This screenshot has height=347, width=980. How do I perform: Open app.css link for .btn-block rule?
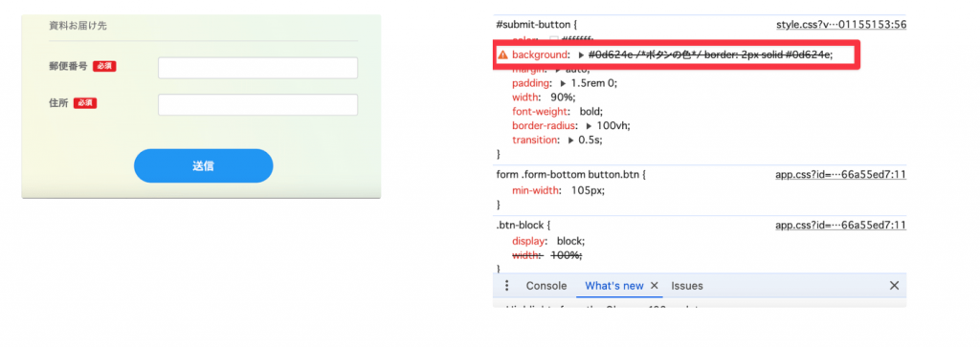click(840, 226)
